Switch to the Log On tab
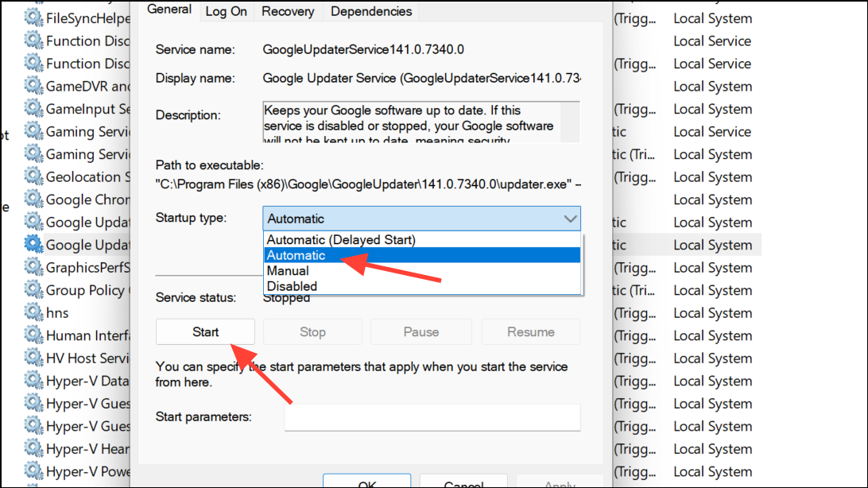The width and height of the screenshot is (868, 488). click(226, 11)
